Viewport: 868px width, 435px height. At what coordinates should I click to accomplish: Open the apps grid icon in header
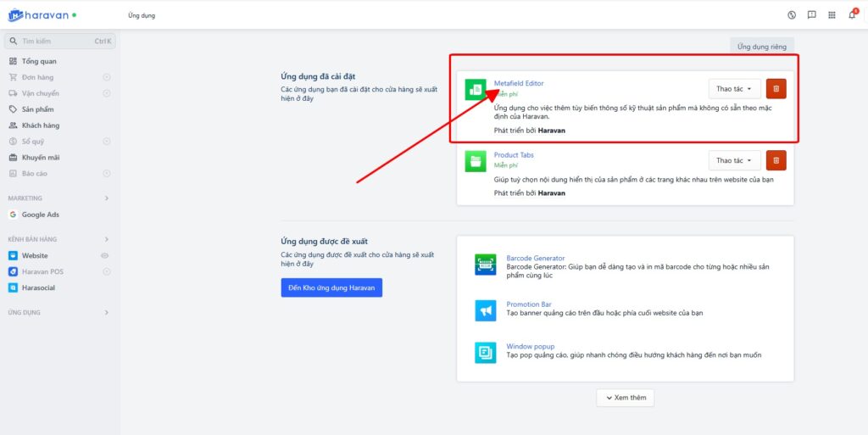tap(832, 15)
